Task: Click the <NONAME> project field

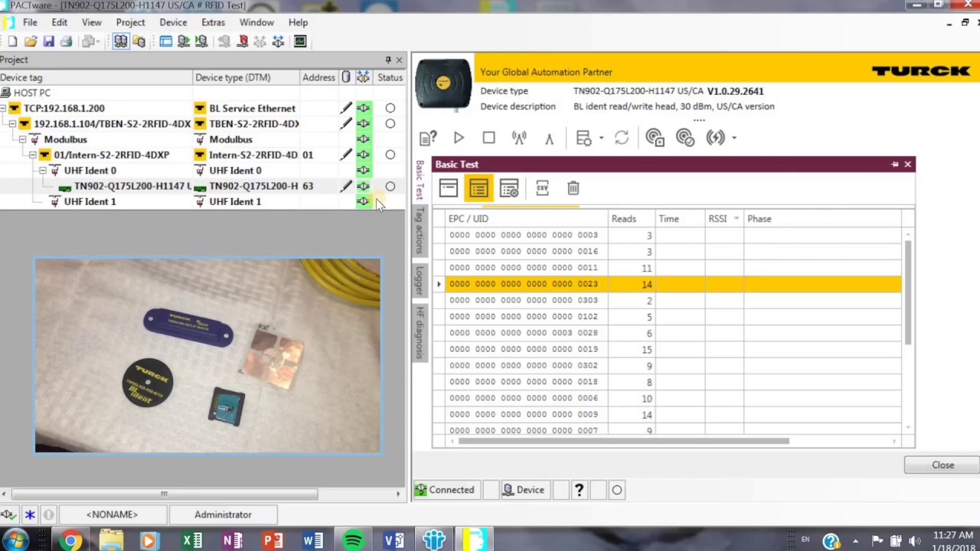Action: (x=112, y=514)
